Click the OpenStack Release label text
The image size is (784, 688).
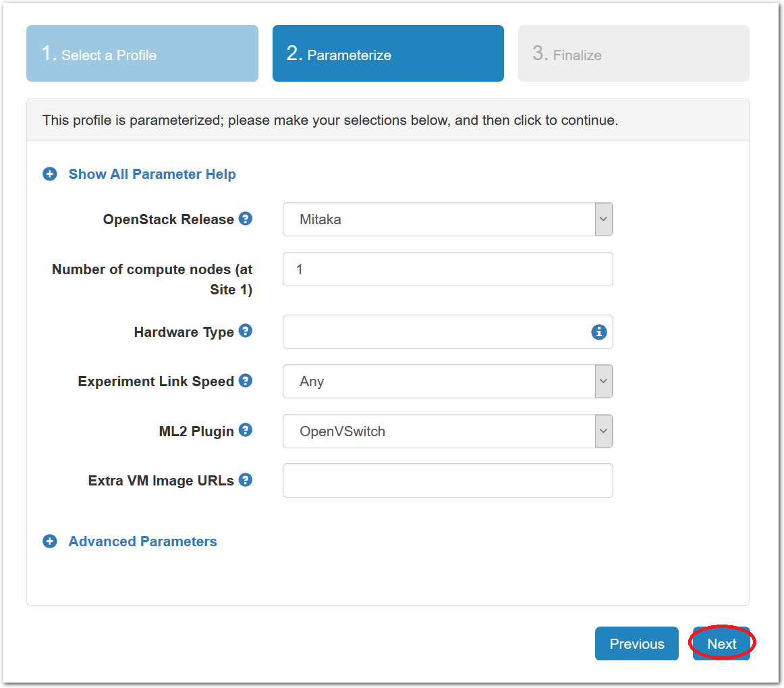click(169, 219)
